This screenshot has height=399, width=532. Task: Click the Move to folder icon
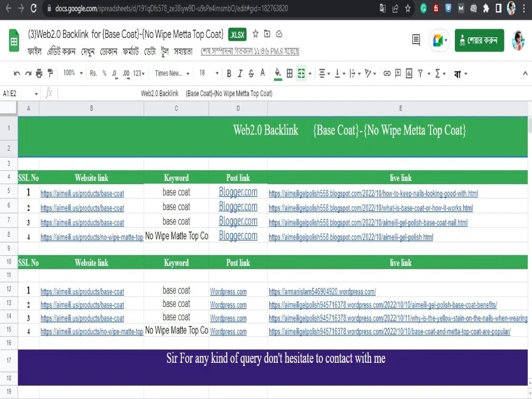(267, 34)
